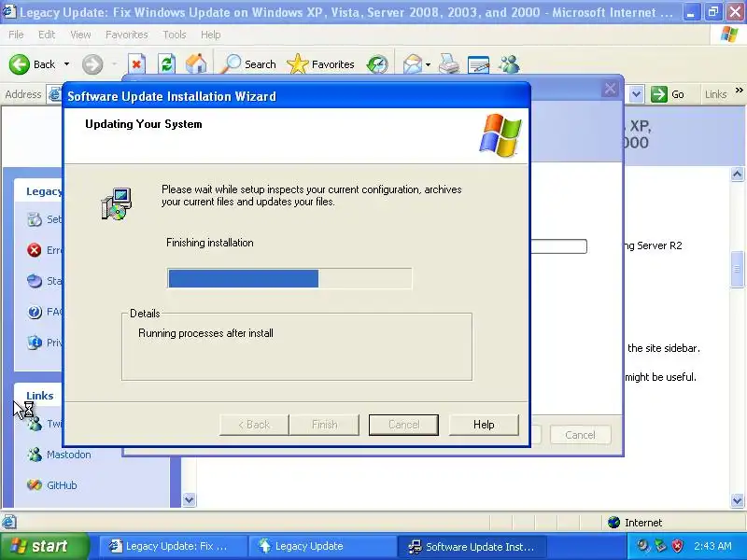Click the Refresh page icon
The height and width of the screenshot is (560, 747).
coord(167,64)
